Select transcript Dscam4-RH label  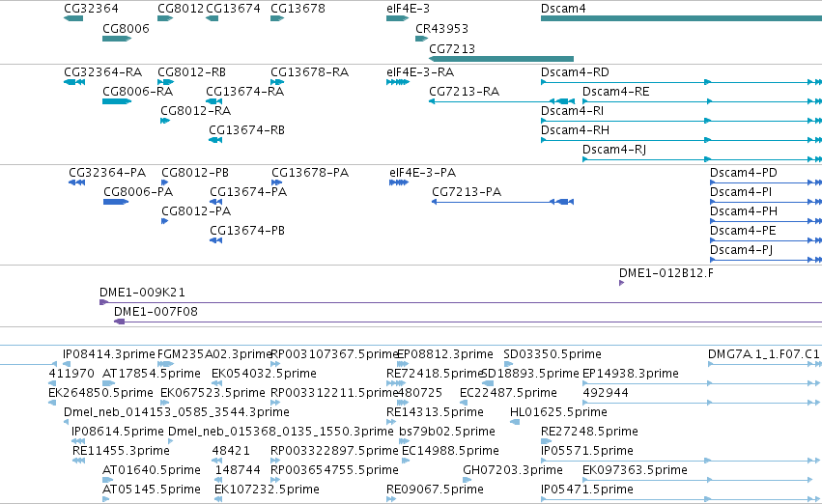(x=575, y=130)
